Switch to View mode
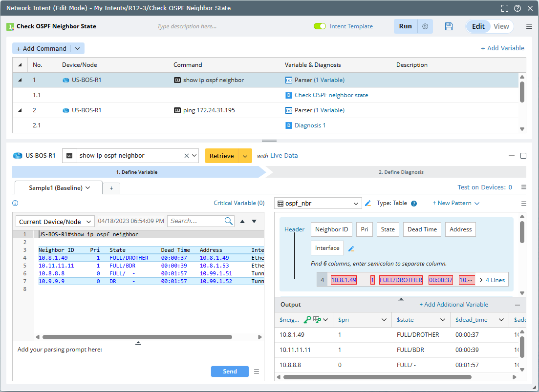Image resolution: width=539 pixels, height=392 pixels. [501, 26]
